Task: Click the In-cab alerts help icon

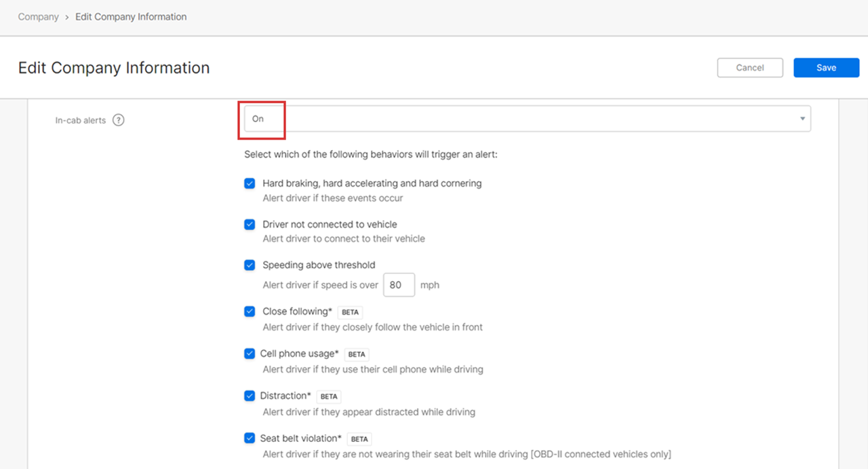Action: [x=118, y=120]
